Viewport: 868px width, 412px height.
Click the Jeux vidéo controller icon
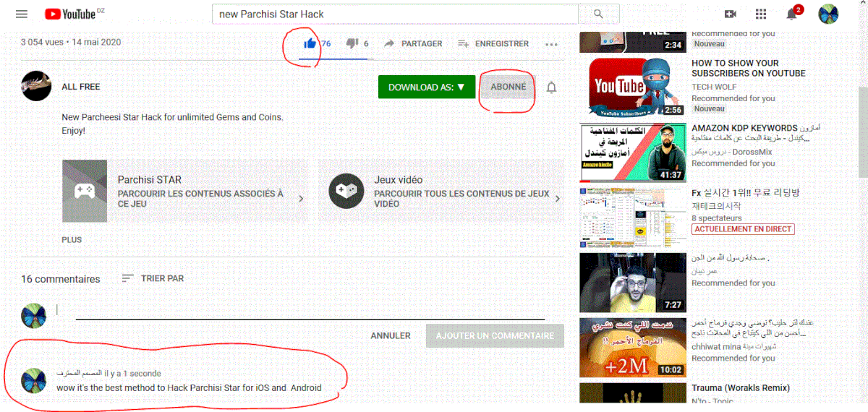[346, 191]
